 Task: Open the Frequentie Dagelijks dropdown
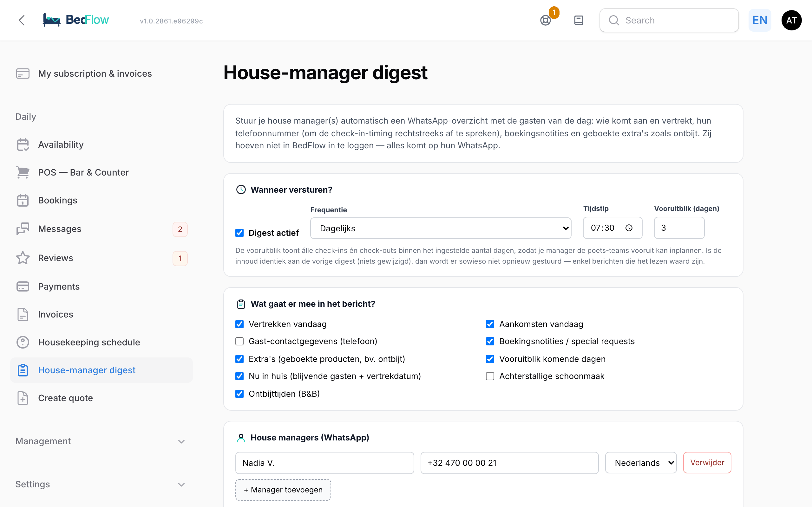click(441, 228)
